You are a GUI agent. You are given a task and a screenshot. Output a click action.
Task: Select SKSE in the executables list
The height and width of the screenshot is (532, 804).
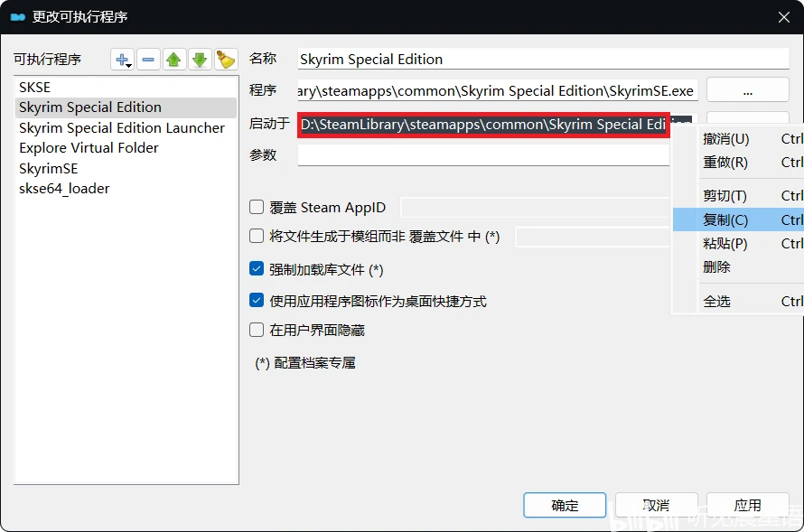tap(126, 87)
